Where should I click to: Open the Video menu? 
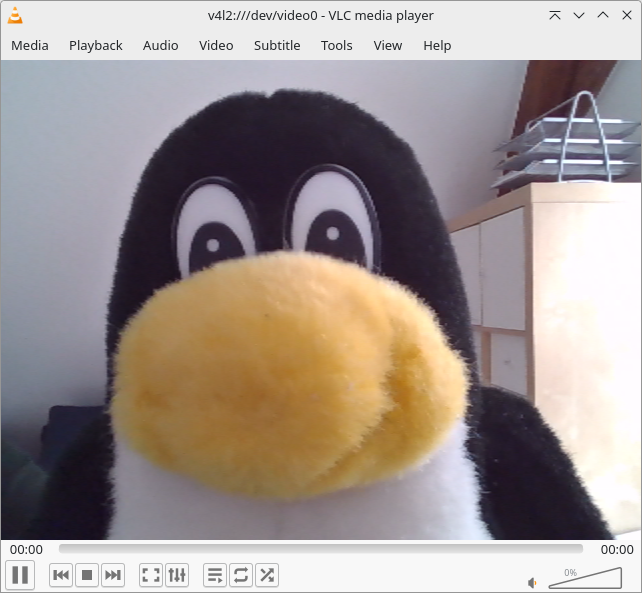(216, 45)
